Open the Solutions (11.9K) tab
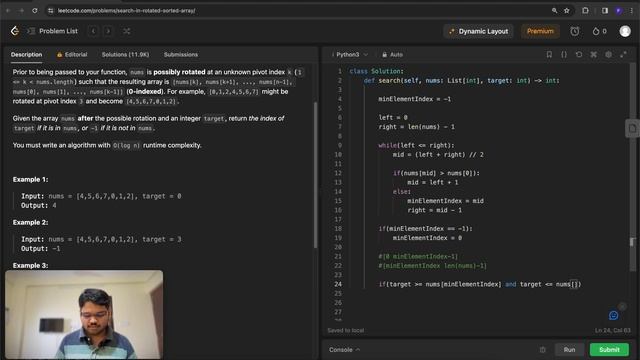 (125, 55)
